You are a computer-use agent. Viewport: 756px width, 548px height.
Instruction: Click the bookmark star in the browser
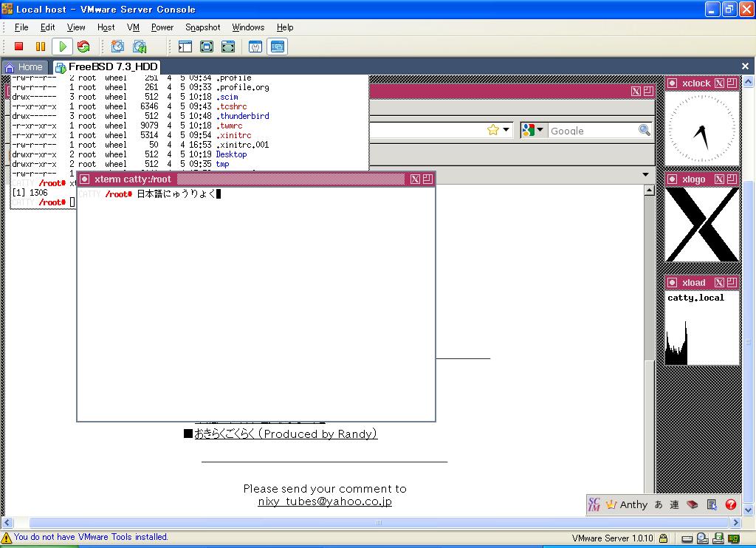pyautogui.click(x=492, y=130)
